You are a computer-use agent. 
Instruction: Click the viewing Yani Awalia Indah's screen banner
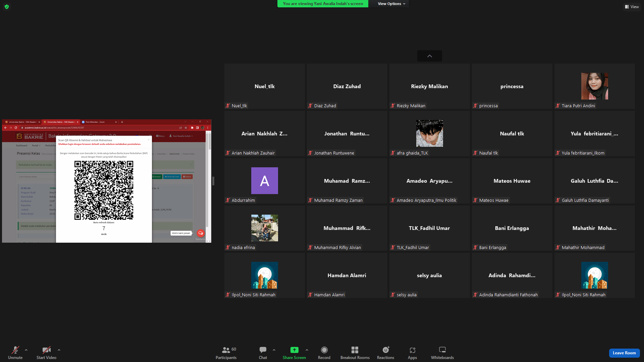[x=323, y=4]
